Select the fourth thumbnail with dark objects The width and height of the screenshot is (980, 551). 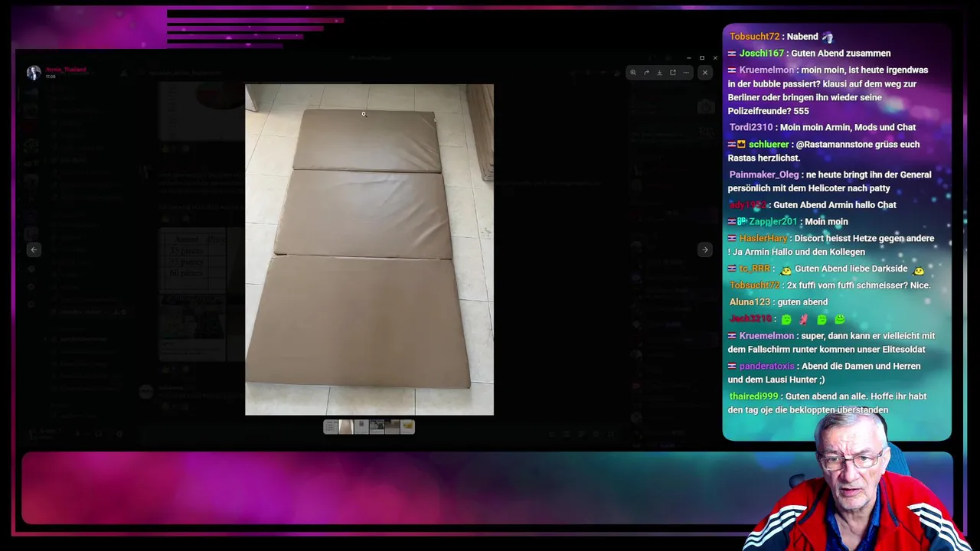377,427
